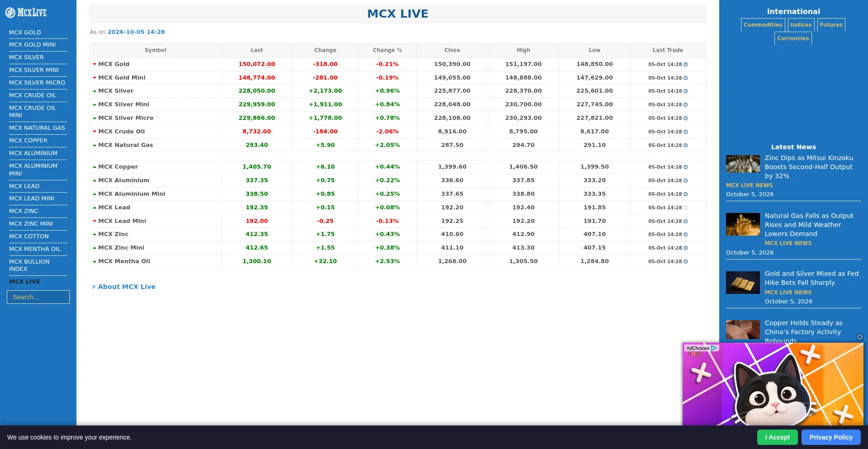Go to MCX GOLD in the sidebar
This screenshot has height=449, width=868.
[25, 33]
